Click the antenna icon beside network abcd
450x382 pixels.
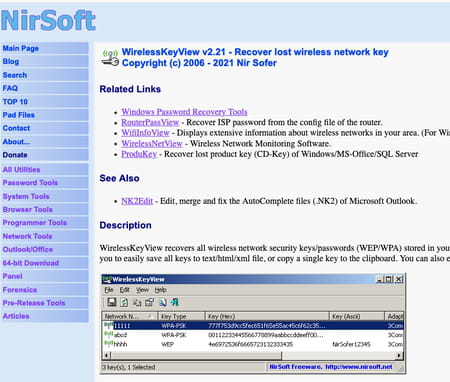[x=109, y=334]
